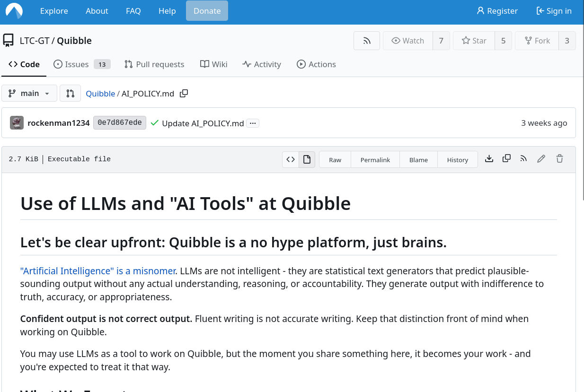Edit the file with the pencil icon

[x=541, y=159]
